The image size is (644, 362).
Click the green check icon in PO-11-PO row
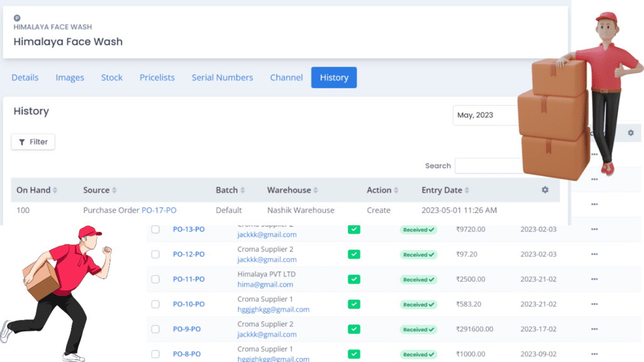(x=354, y=280)
